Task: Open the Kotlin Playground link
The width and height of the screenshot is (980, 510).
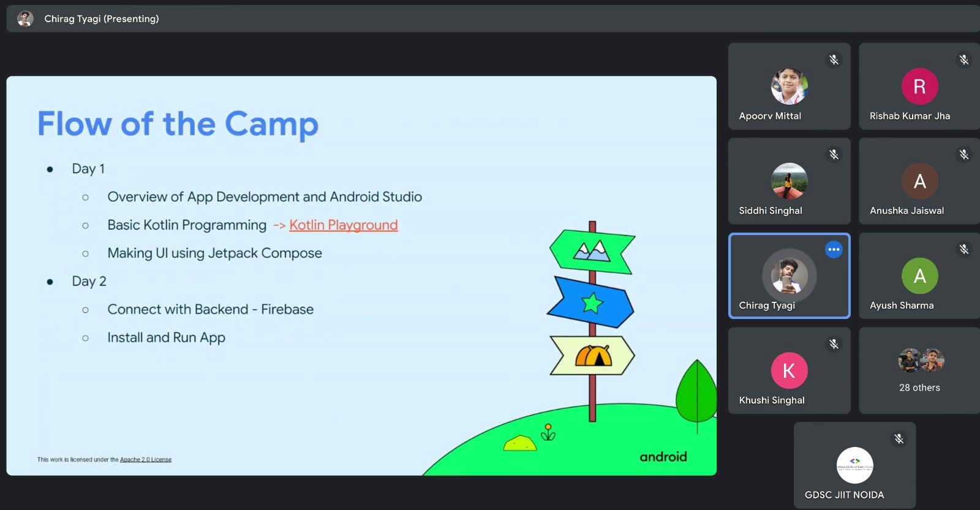Action: pyautogui.click(x=343, y=225)
